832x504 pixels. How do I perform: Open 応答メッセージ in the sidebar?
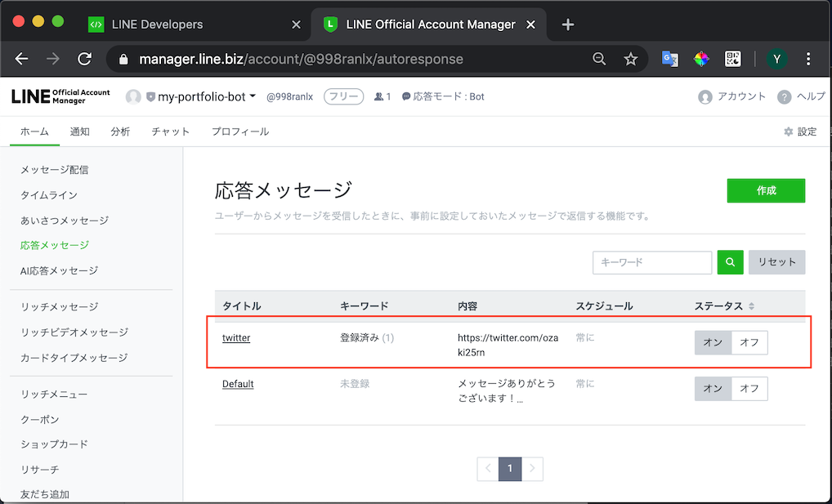pyautogui.click(x=55, y=245)
